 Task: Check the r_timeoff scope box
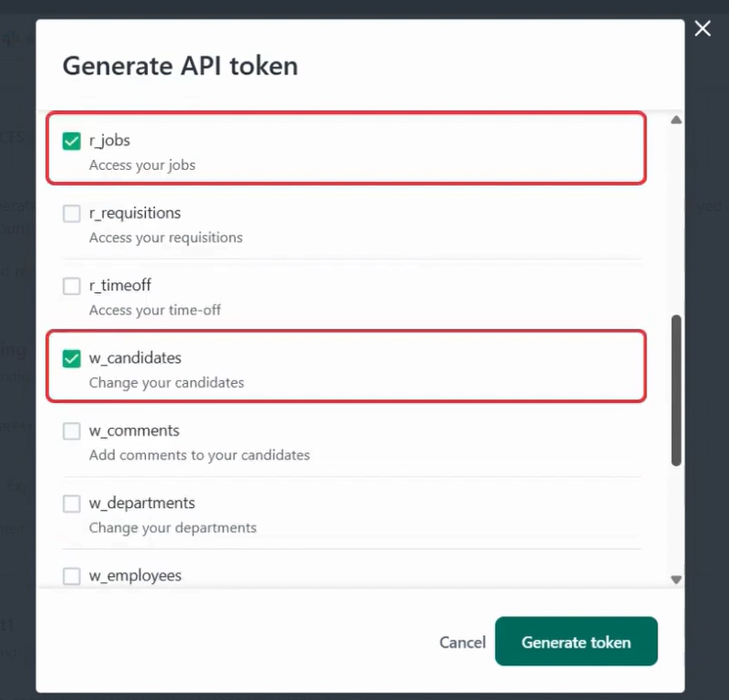pyautogui.click(x=72, y=287)
